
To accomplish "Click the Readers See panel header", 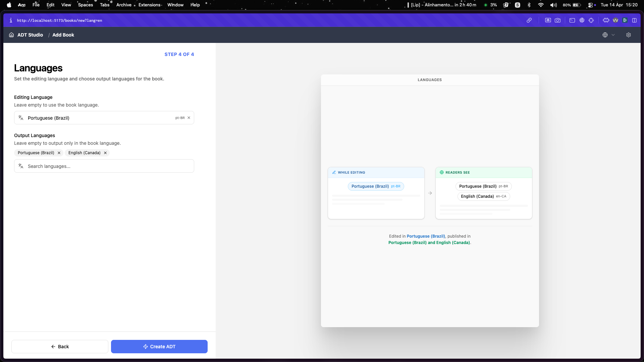I will click(x=484, y=172).
